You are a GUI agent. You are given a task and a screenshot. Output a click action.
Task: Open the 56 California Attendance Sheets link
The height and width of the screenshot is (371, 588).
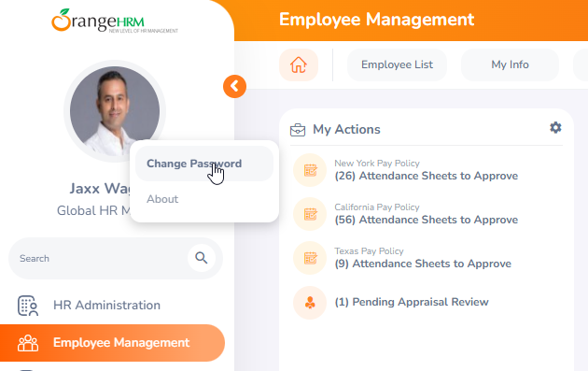(426, 220)
